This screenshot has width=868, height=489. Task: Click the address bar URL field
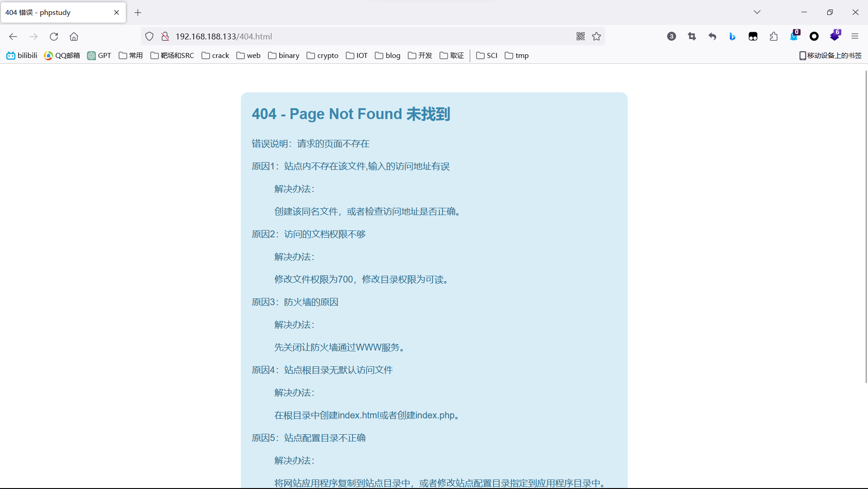click(362, 37)
